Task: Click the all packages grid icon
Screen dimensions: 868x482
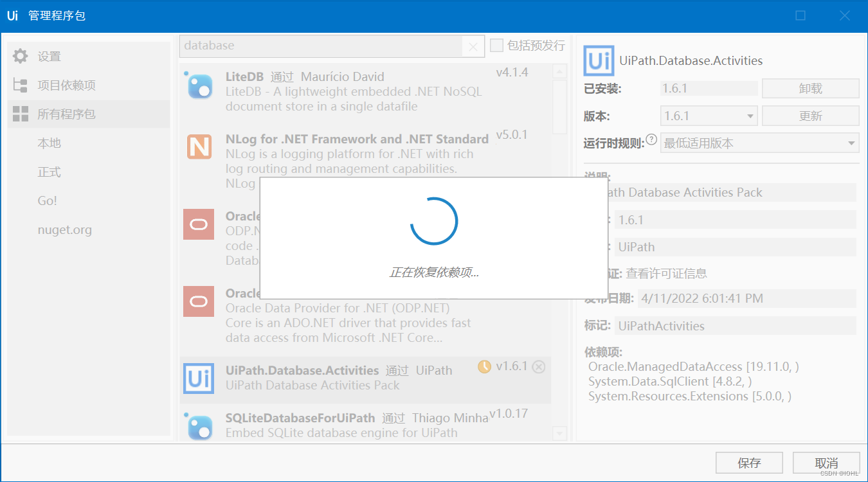Action: [x=21, y=114]
